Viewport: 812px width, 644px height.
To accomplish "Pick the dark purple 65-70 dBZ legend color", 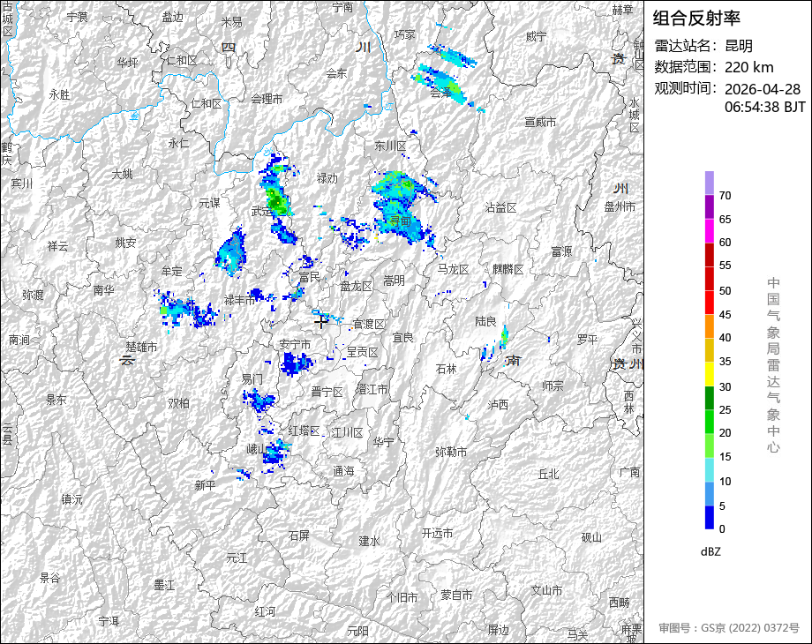I will 709,206.
